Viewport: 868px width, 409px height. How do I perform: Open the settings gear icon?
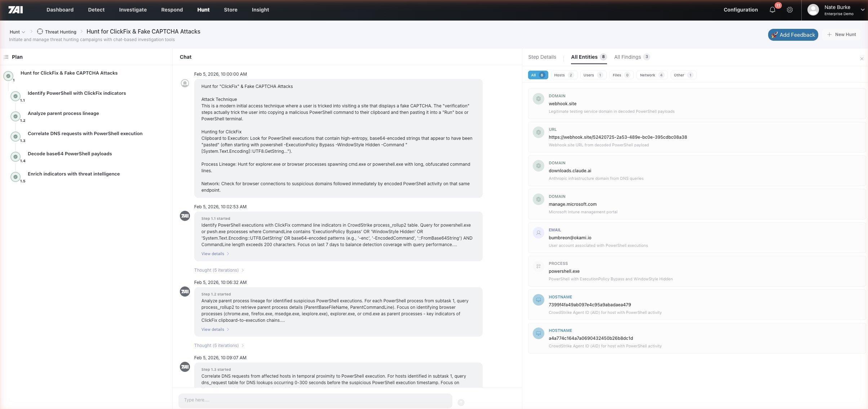click(790, 10)
